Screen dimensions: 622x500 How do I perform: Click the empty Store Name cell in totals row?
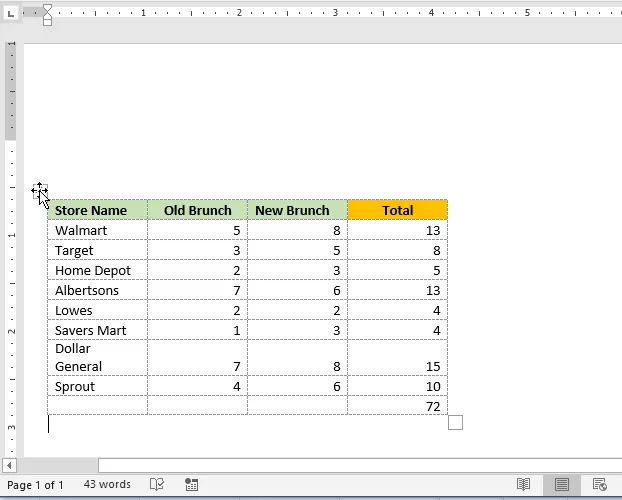tap(98, 406)
